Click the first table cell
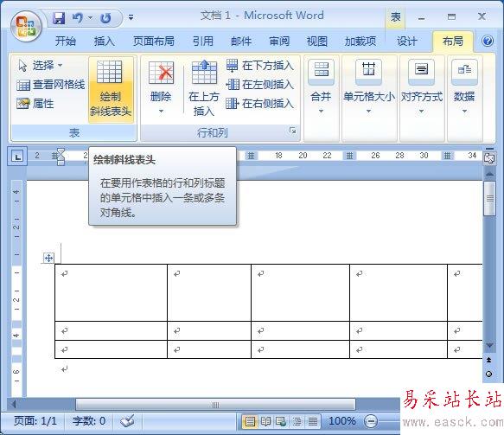Image resolution: width=504 pixels, height=435 pixels. coord(111,292)
